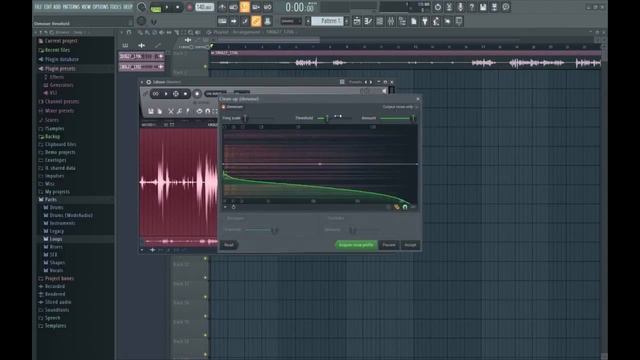Screen dimensions: 640x360
Task: Arm the main record button
Action: [x=190, y=7]
